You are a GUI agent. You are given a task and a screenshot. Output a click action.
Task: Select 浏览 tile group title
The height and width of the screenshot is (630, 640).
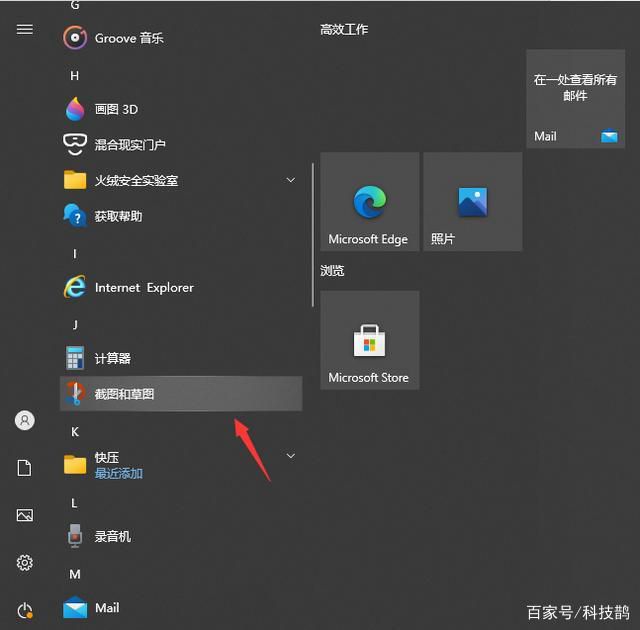pyautogui.click(x=332, y=270)
